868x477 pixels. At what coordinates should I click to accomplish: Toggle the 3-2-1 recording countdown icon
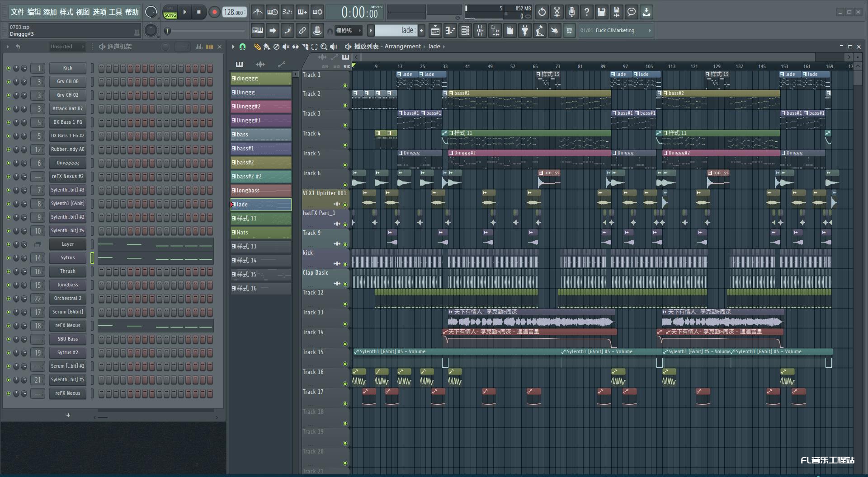click(288, 12)
